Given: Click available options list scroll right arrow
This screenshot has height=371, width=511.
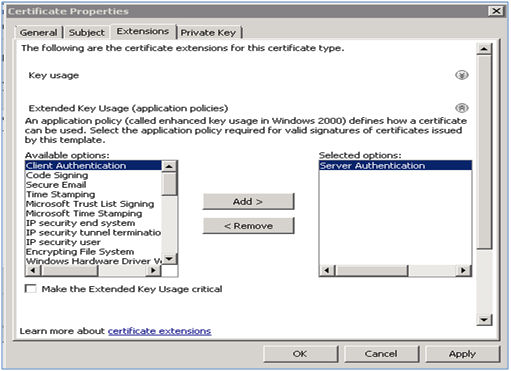Looking at the screenshot, I should point(153,270).
